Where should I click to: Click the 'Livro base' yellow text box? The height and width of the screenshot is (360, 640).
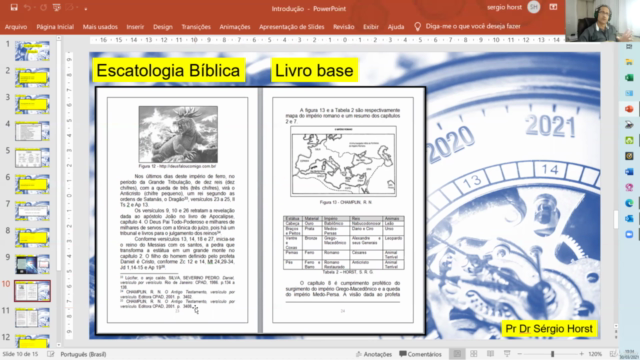pyautogui.click(x=314, y=70)
